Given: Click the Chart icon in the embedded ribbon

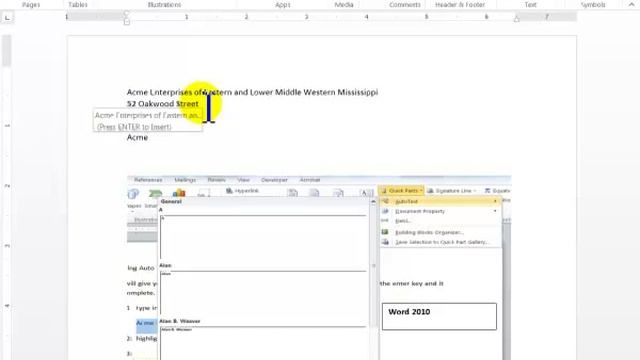Looking at the screenshot, I should click(179, 193).
